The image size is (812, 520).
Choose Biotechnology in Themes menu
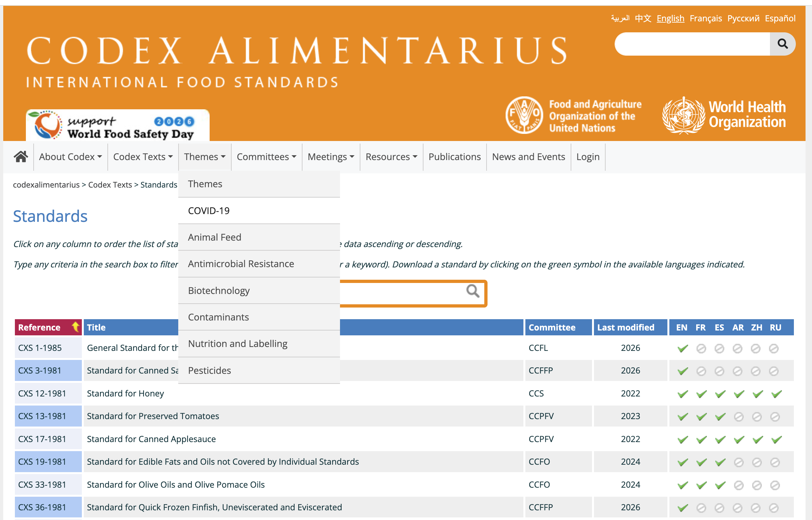pos(259,291)
